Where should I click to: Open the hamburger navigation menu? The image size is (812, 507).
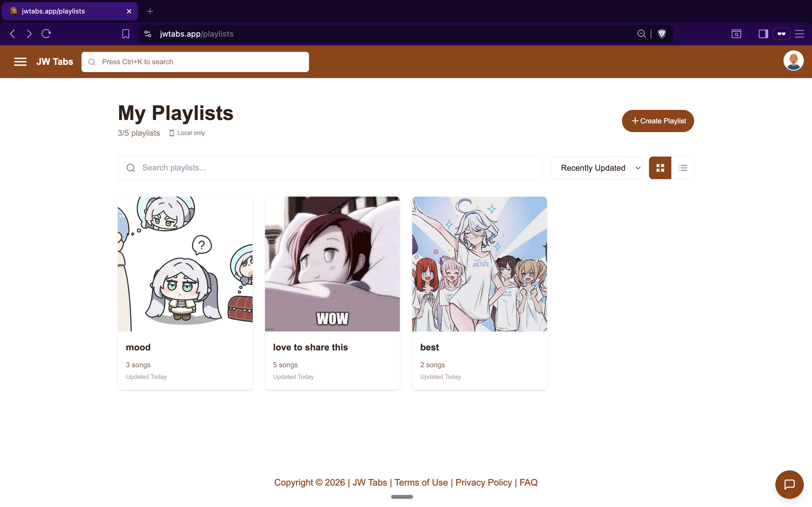(20, 62)
